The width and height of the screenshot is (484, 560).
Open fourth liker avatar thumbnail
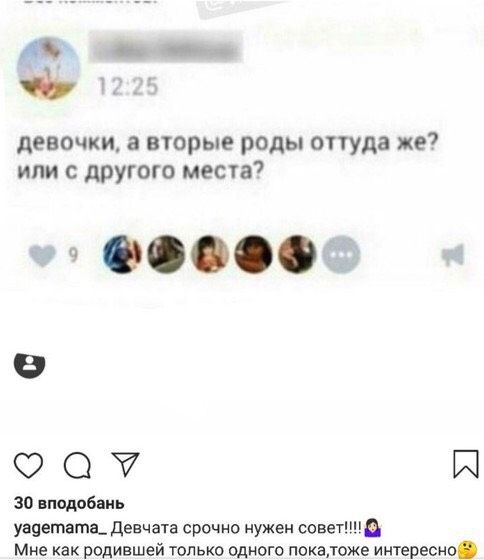point(253,254)
